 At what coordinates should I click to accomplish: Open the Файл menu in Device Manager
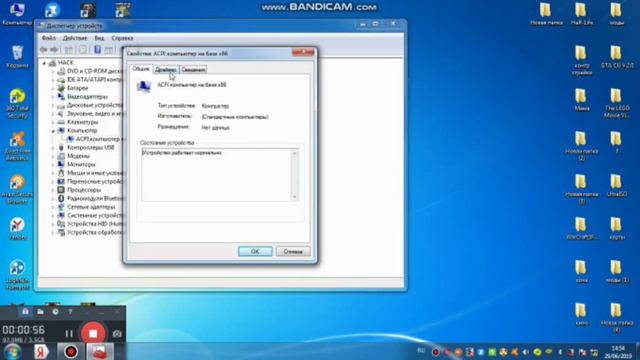click(x=49, y=38)
